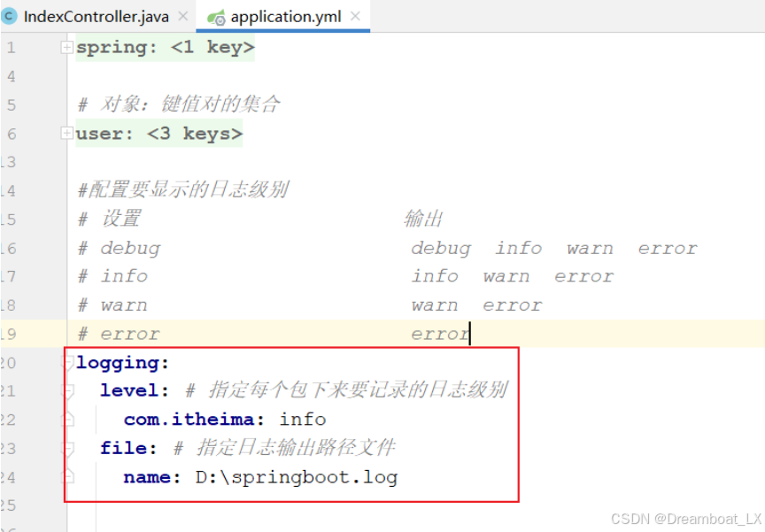Click the 'logging:' key
Viewport: 765px width, 532px height.
122,363
